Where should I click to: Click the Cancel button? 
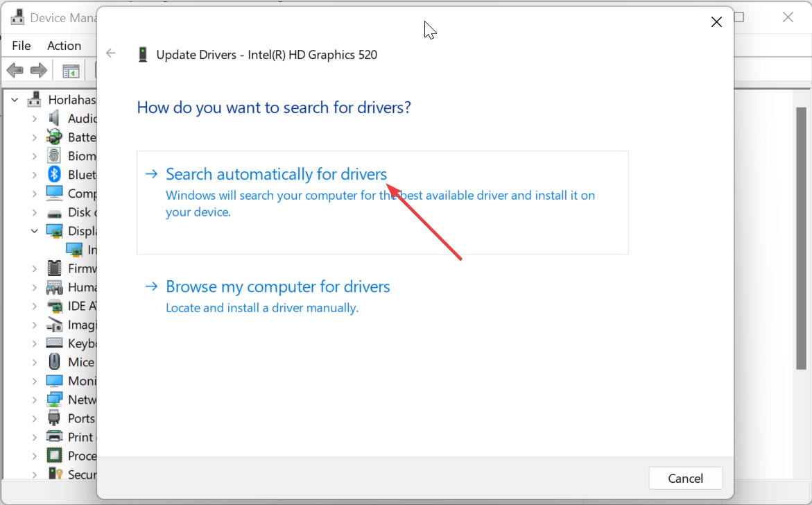(685, 478)
